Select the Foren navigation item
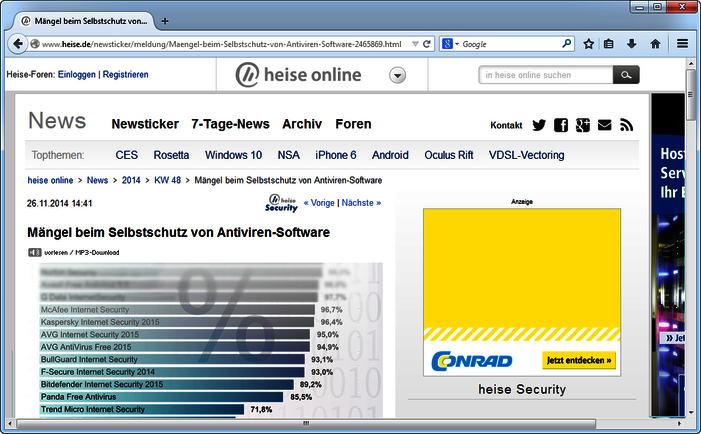Image resolution: width=701 pixels, height=434 pixels. click(x=353, y=124)
